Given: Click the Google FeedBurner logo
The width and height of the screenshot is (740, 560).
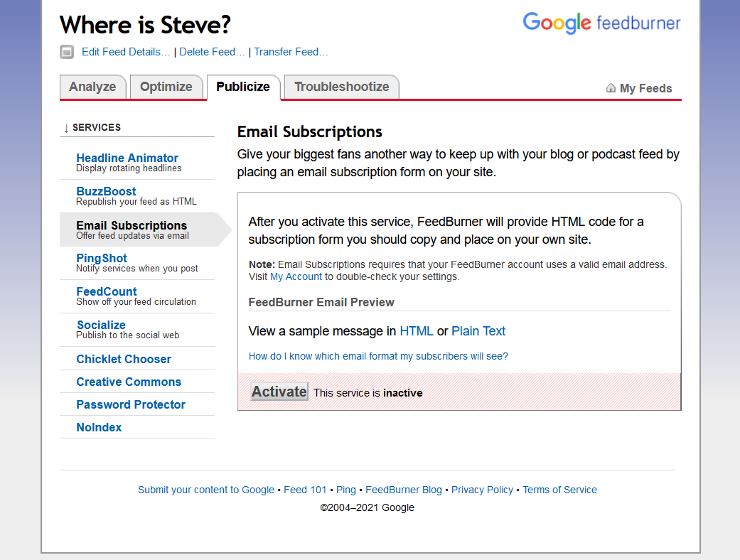Looking at the screenshot, I should coord(601,23).
